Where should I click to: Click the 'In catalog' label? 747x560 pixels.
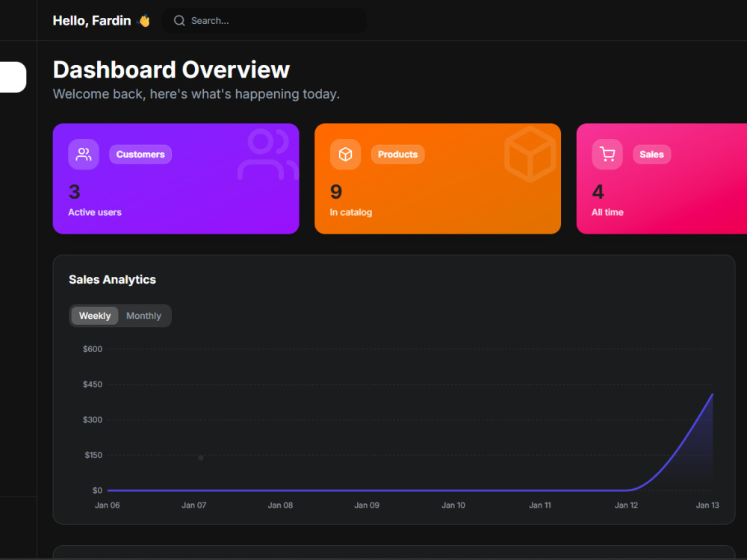[351, 212]
